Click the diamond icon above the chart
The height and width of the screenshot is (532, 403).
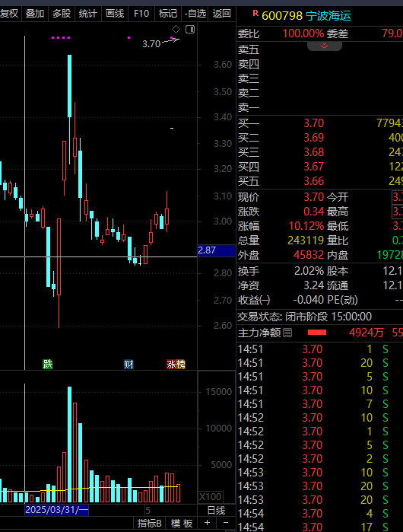[x=176, y=30]
